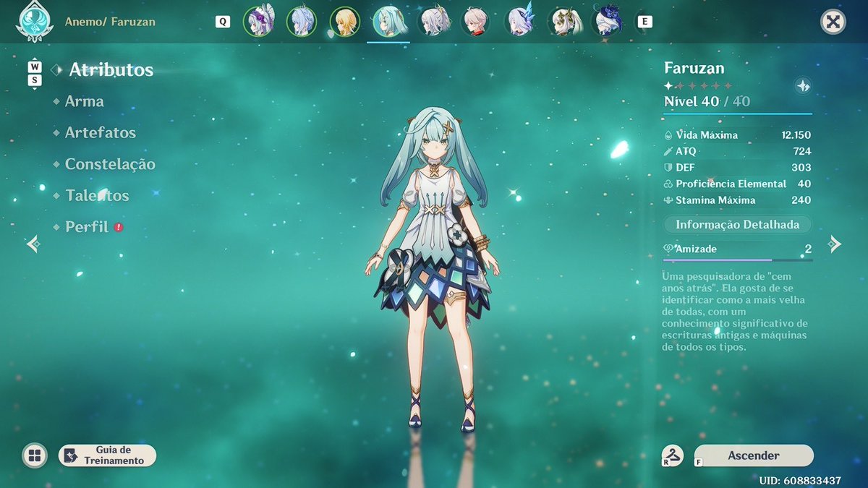Close the character screen with X

(833, 22)
